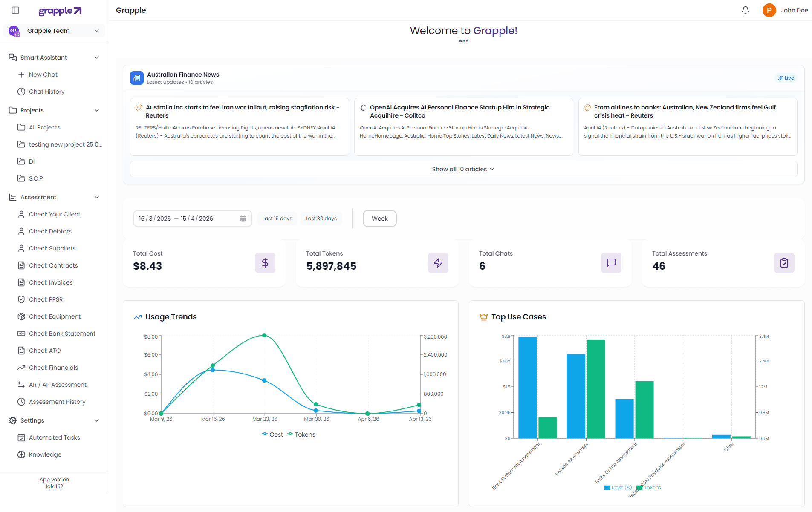Image resolution: width=812 pixels, height=512 pixels.
Task: Open the calendar picker icon in date range
Action: coord(243,219)
